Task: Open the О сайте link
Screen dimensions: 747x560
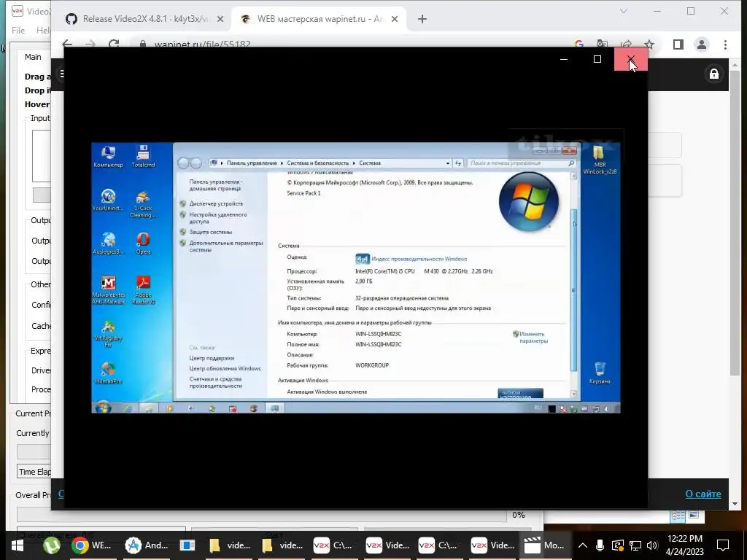Action: (x=703, y=494)
